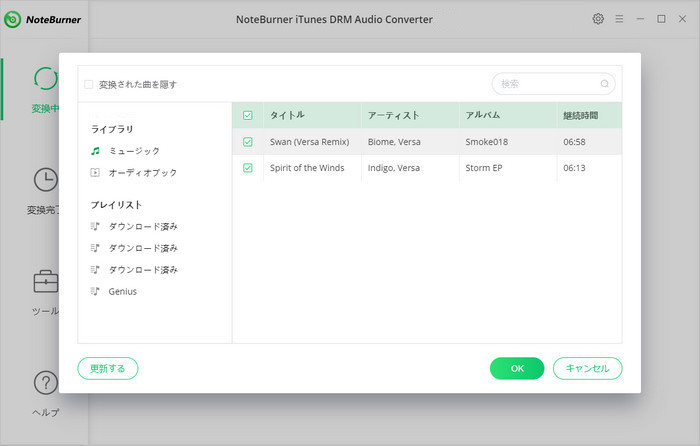The width and height of the screenshot is (700, 446).
Task: Click the audiobook icon beside オーディオブック
Action: 95,172
